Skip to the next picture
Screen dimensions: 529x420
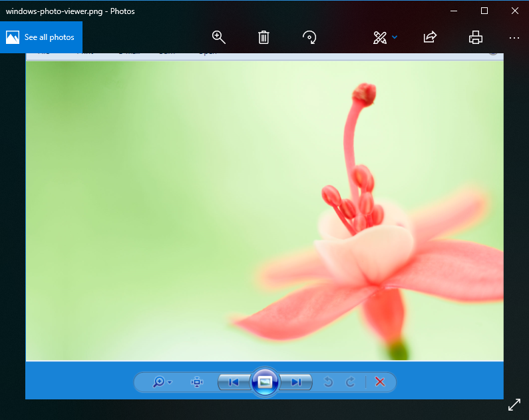coord(296,382)
